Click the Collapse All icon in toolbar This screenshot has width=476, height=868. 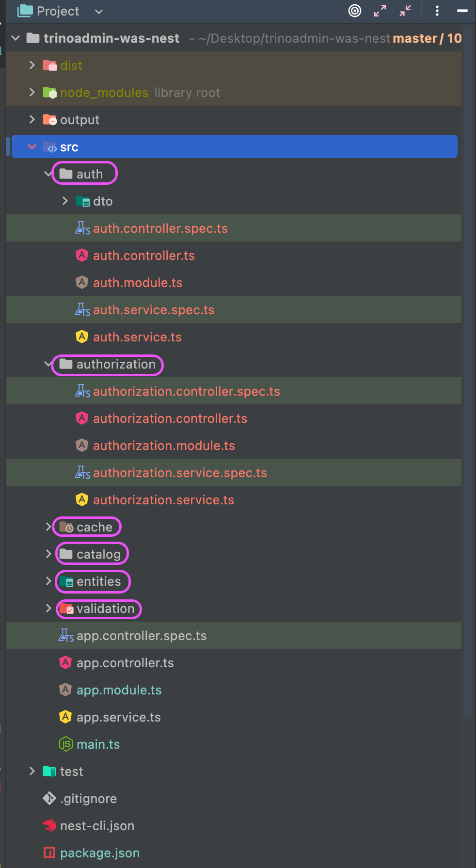(x=405, y=11)
